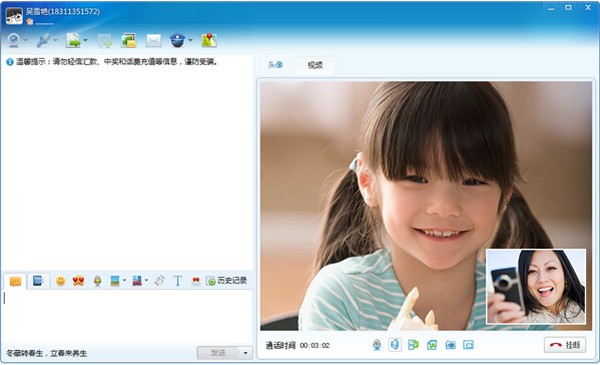Mute the microphone in call controls

point(377,345)
